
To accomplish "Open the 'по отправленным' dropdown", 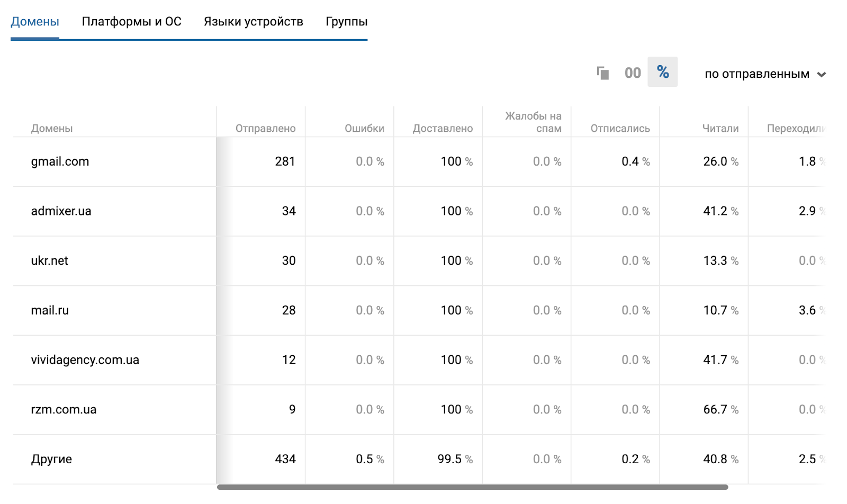I will tap(765, 74).
